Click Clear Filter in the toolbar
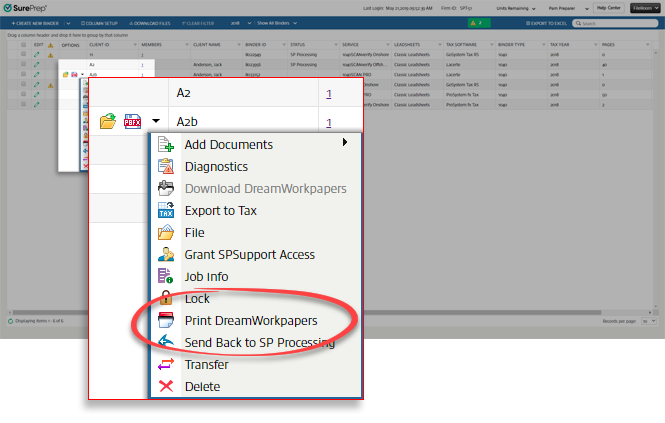This screenshot has height=423, width=665. 198,23
